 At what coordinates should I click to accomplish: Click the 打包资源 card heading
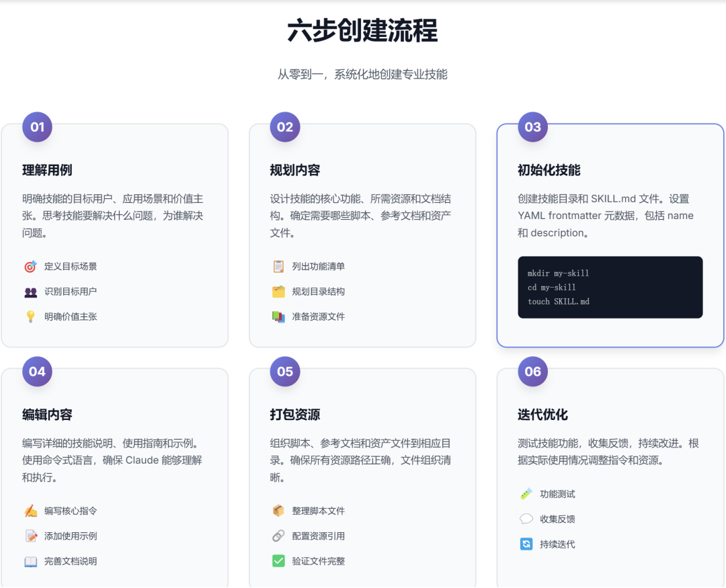coord(295,415)
